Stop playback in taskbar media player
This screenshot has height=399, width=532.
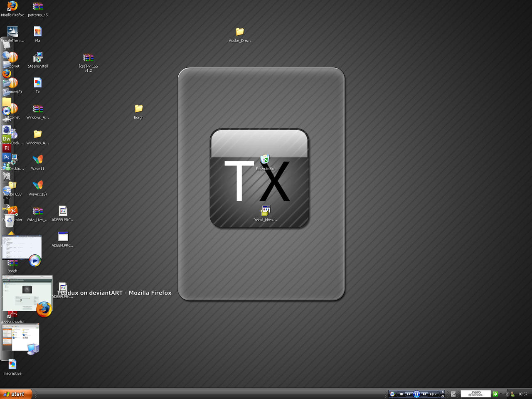[401, 394]
